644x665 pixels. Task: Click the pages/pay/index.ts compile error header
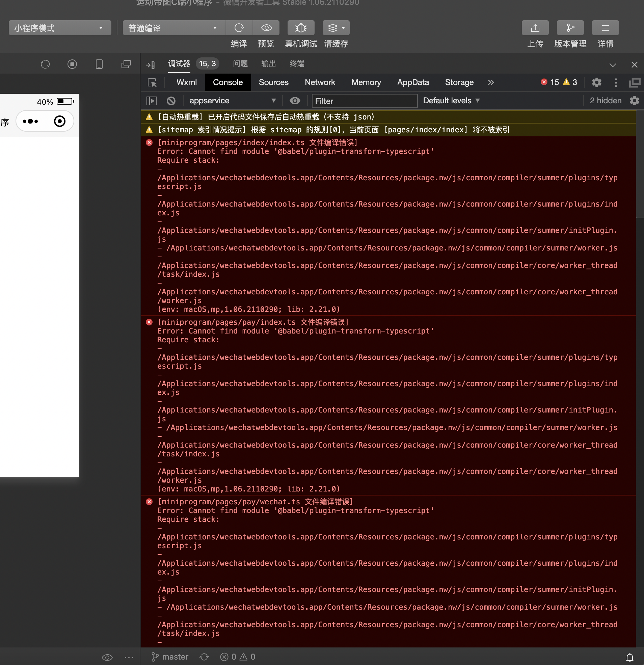click(253, 322)
